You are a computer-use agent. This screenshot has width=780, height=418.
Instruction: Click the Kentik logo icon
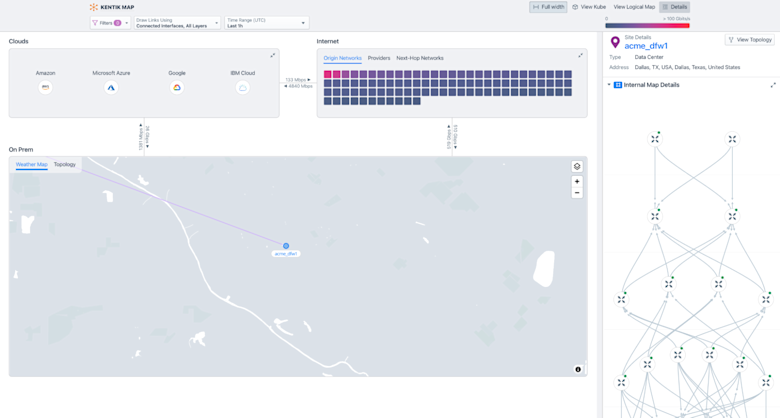click(x=94, y=7)
